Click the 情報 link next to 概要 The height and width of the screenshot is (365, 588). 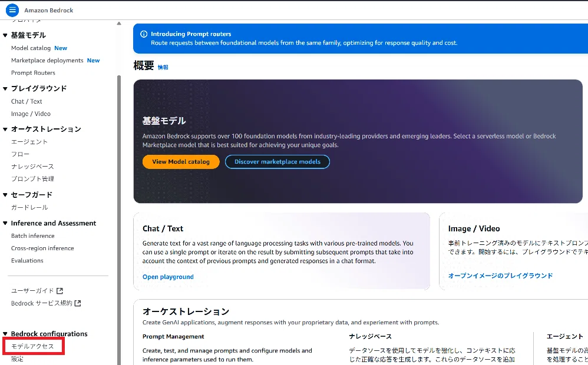click(163, 68)
